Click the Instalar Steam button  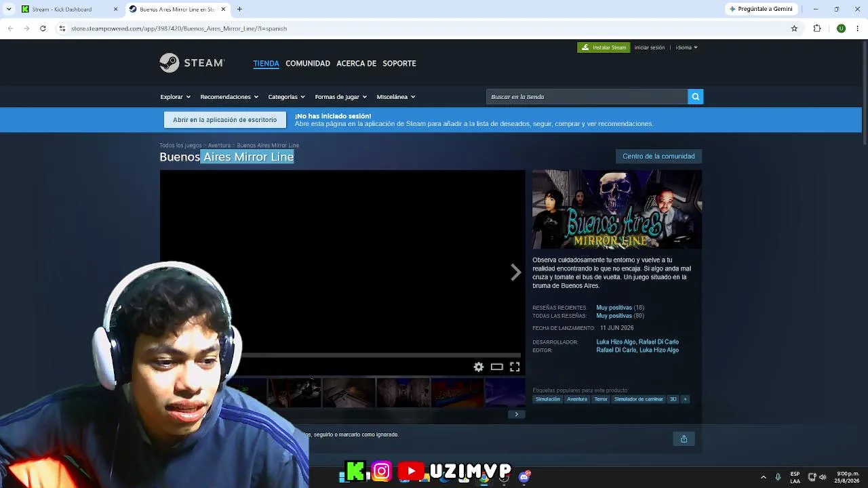click(604, 47)
